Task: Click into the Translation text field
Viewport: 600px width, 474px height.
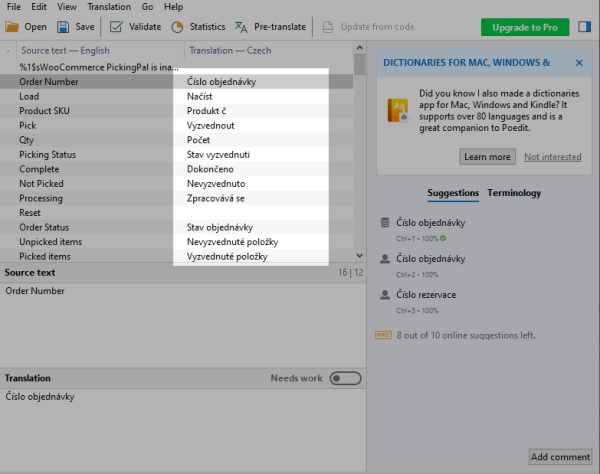Action: [180, 420]
